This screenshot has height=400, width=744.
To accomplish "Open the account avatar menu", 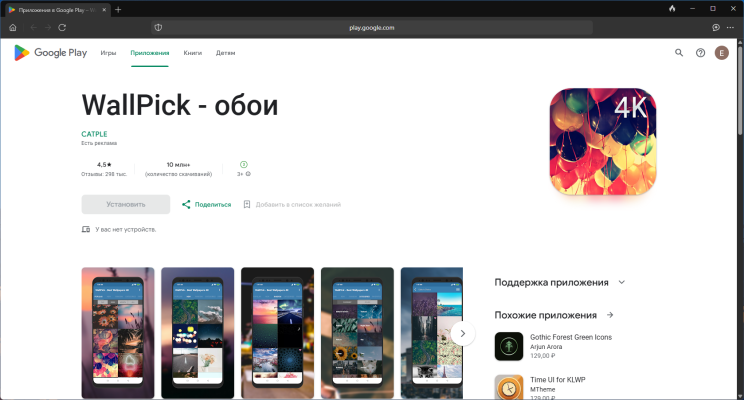I will (x=722, y=53).
